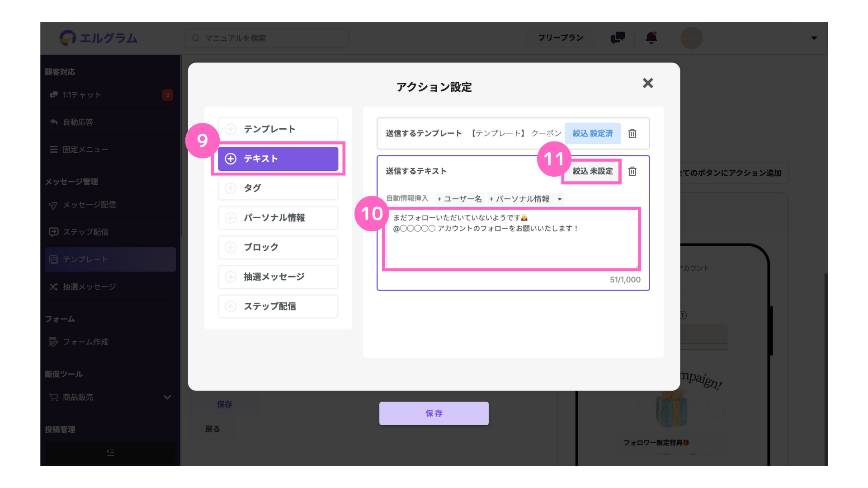Open the account dropdown arrow in header

(x=814, y=38)
